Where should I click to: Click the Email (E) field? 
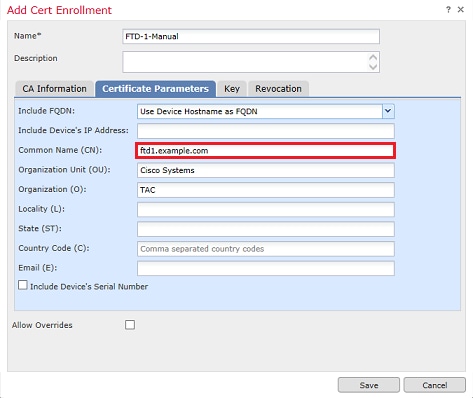click(266, 268)
